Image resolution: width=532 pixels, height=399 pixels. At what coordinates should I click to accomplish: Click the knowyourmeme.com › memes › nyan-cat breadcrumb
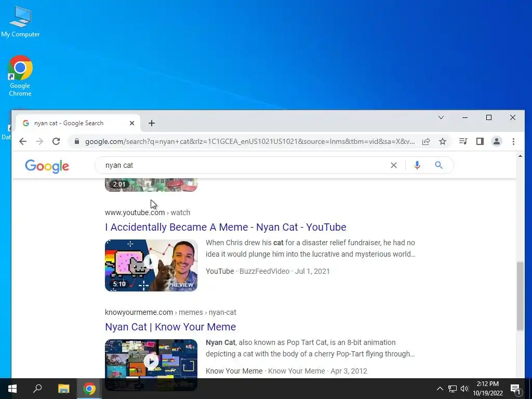point(170,312)
